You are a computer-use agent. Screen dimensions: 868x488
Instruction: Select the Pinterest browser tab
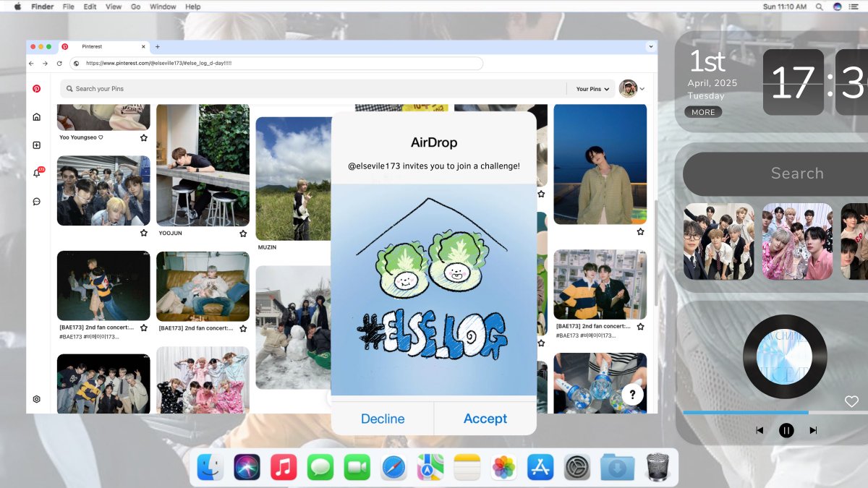pos(104,46)
